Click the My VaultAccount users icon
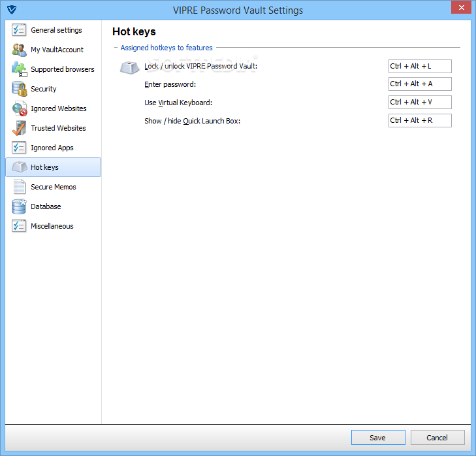The height and width of the screenshot is (456, 476). [19, 50]
